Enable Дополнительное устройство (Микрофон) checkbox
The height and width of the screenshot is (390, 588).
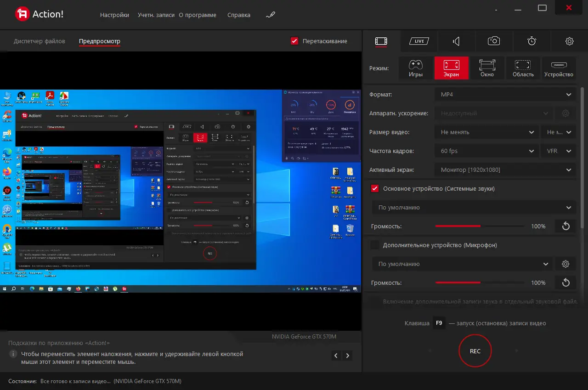pyautogui.click(x=375, y=245)
